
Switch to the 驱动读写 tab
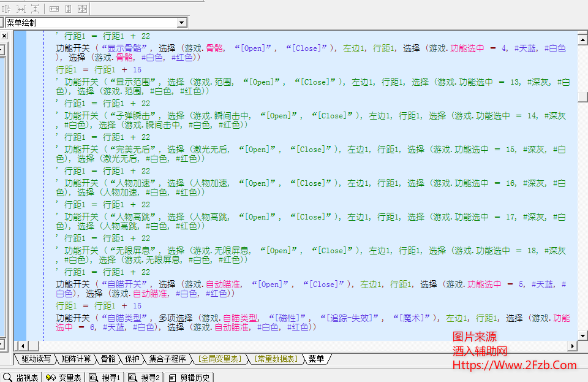pos(36,359)
